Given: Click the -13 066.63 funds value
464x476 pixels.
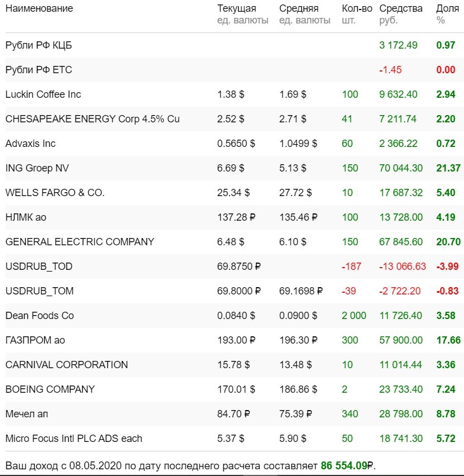Looking at the screenshot, I should tap(403, 266).
